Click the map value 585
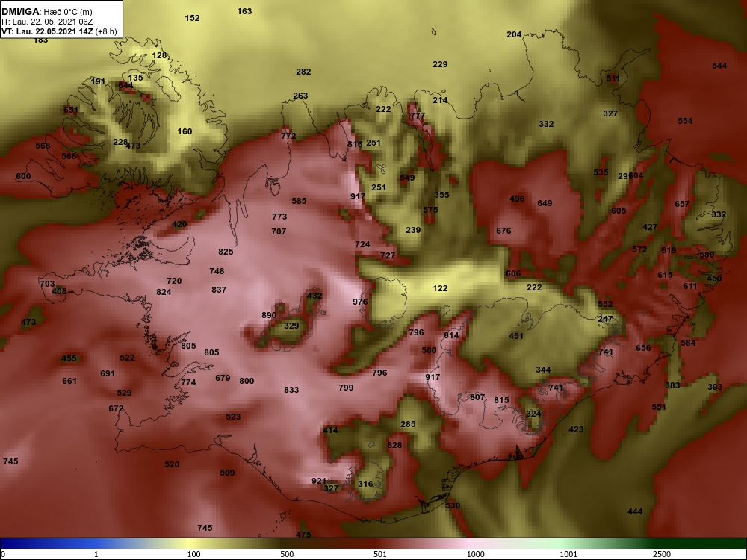This screenshot has width=747, height=560. (300, 201)
